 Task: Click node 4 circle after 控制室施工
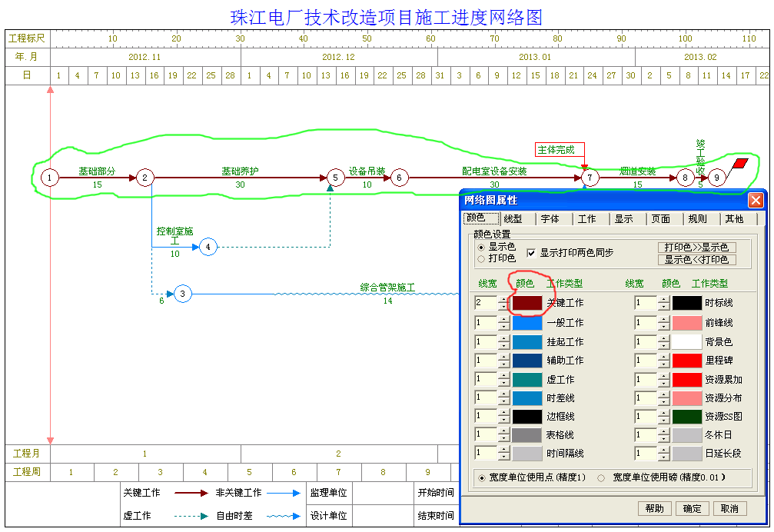point(208,247)
